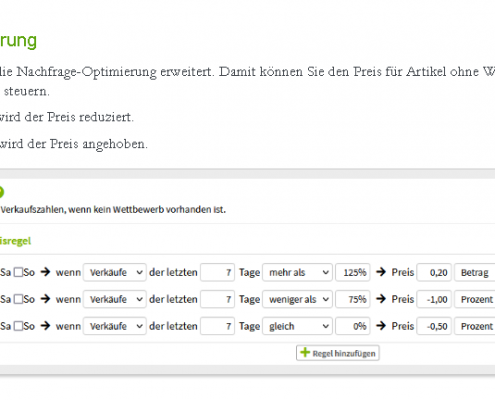This screenshot has width=495, height=400.
Task: Toggle the So checkbox in the mehr als rule
Action: pos(19,272)
